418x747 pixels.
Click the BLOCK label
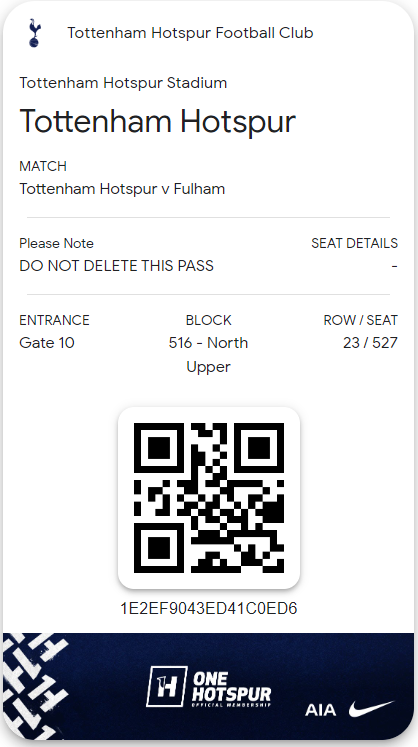click(x=208, y=320)
